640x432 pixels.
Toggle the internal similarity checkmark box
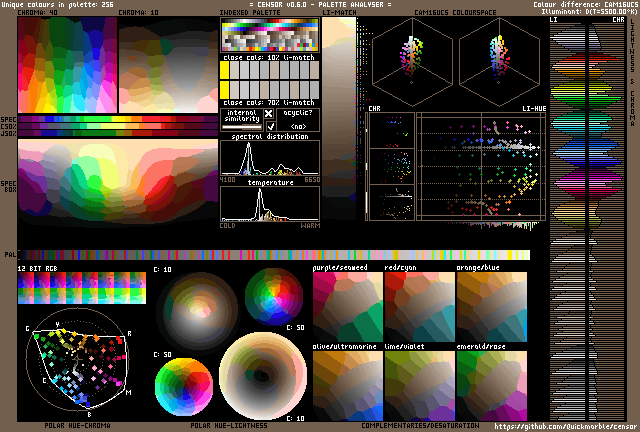tap(268, 127)
